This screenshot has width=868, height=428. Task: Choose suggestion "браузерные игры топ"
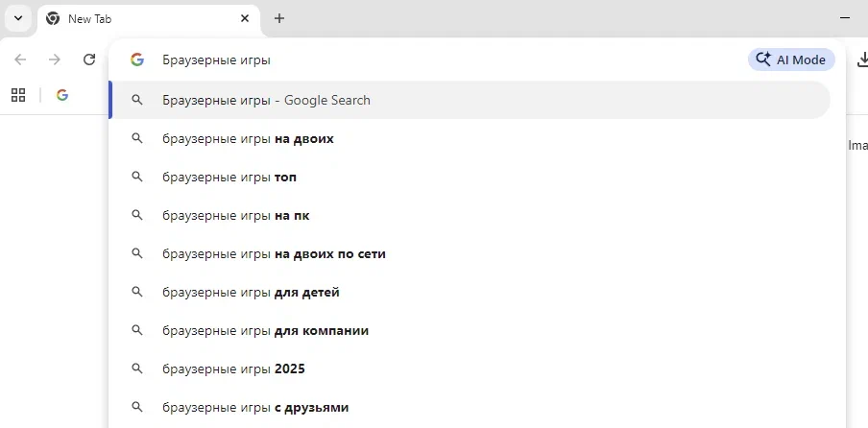click(229, 178)
